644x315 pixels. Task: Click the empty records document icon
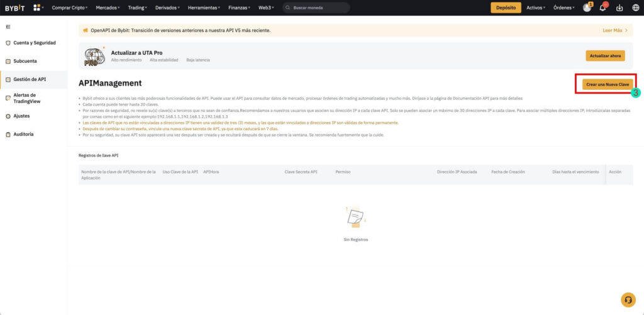(x=355, y=218)
